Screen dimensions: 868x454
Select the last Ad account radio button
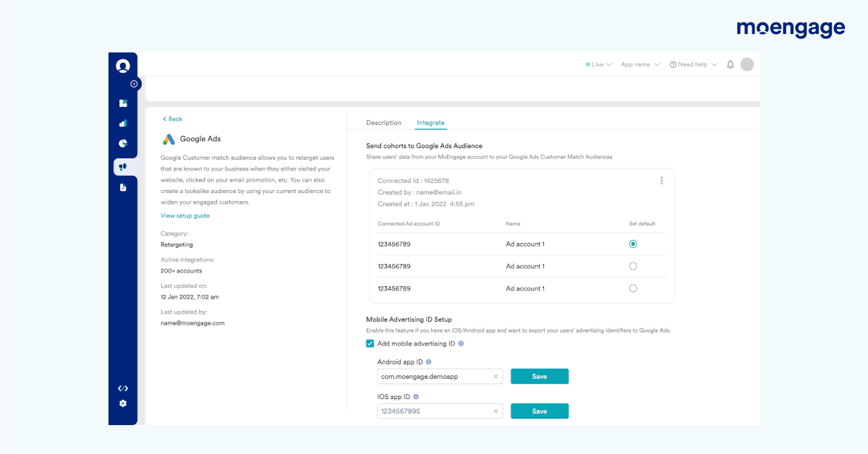633,288
